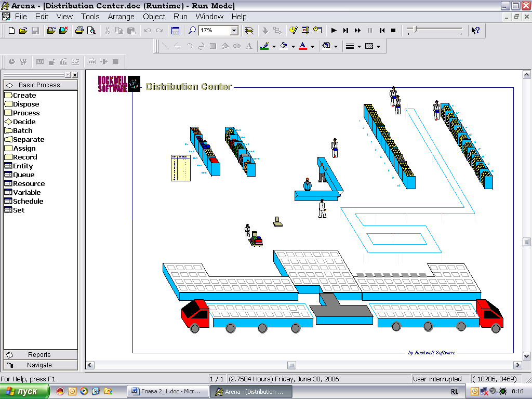Click the New model icon

[x=11, y=31]
